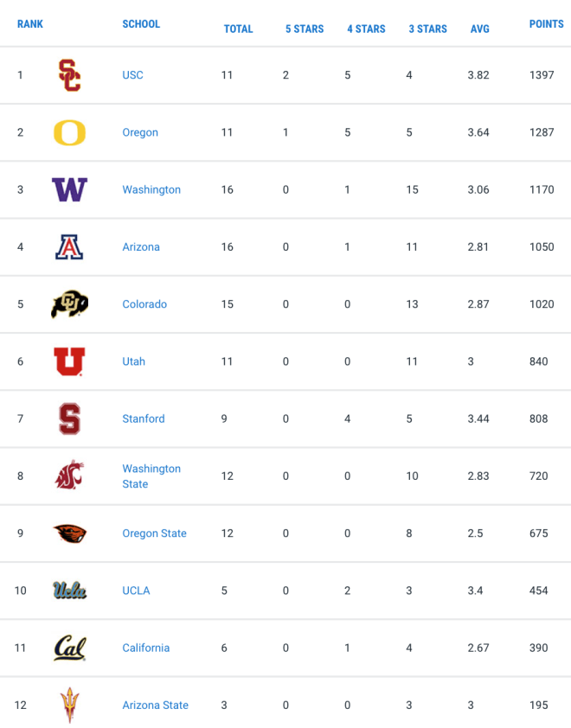Click the Stanford S logo
This screenshot has height=728, width=571.
70,418
